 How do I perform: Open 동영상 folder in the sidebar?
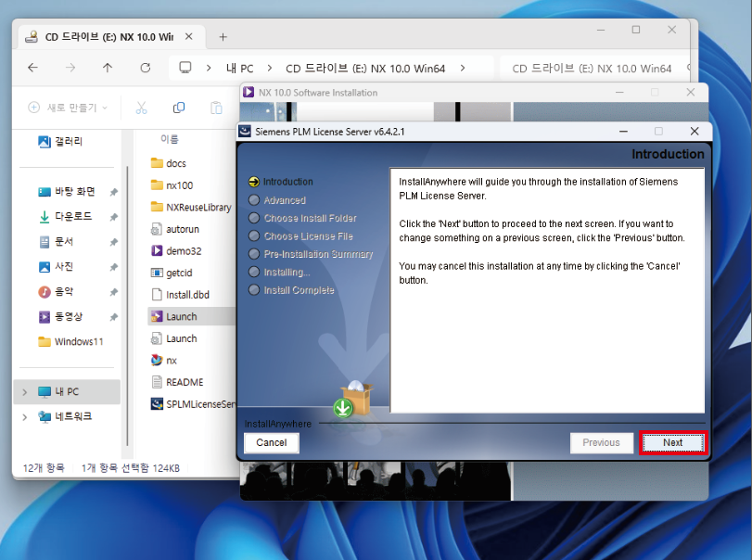click(x=60, y=316)
